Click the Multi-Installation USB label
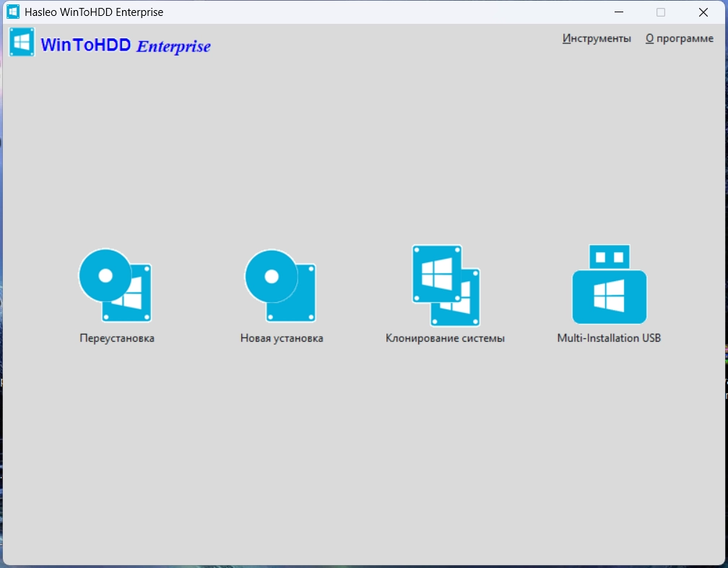Viewport: 728px width, 568px height. (x=609, y=338)
